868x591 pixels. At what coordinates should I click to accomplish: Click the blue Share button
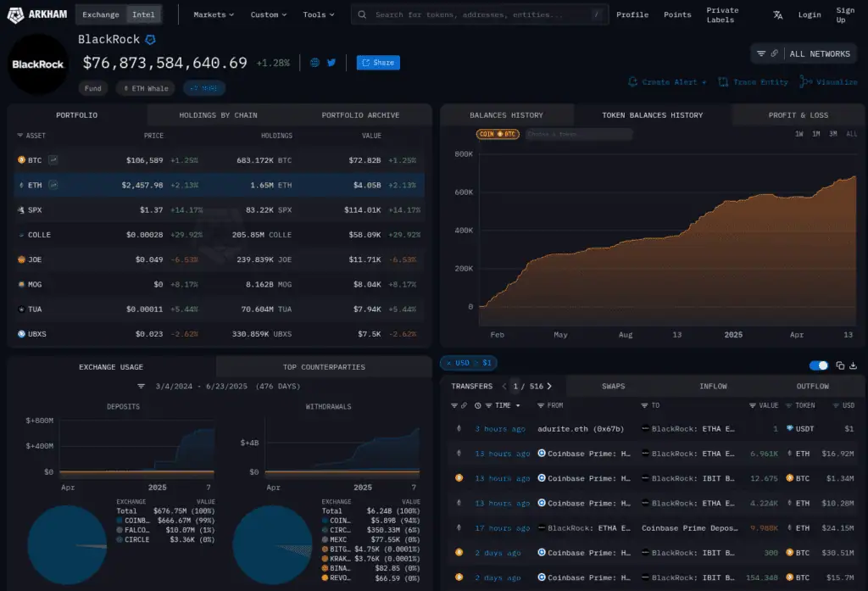point(378,63)
